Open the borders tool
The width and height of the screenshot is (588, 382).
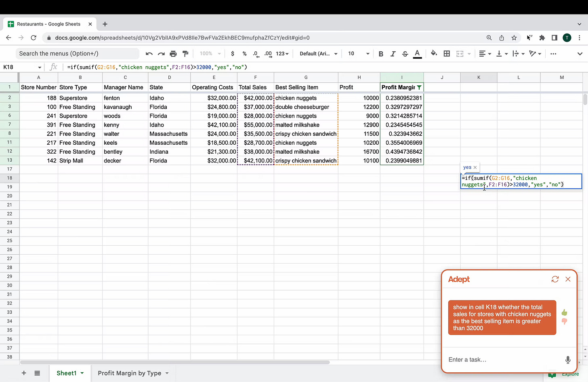(447, 53)
